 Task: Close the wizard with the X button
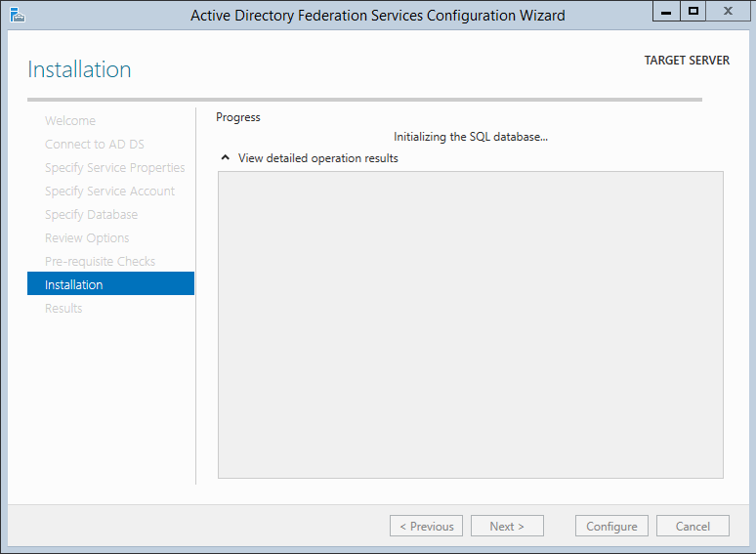click(x=728, y=12)
